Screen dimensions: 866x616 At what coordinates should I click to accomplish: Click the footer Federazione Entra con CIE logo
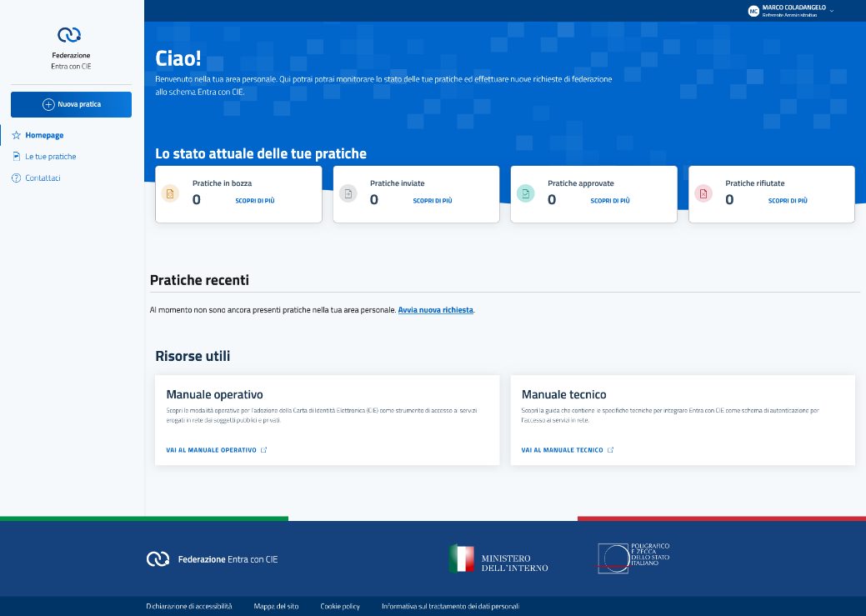point(212,559)
